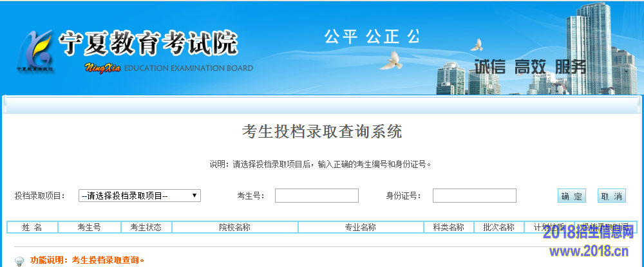The height and width of the screenshot is (267, 644).
Task: Select the 批次名称 column header
Action: coord(498,227)
